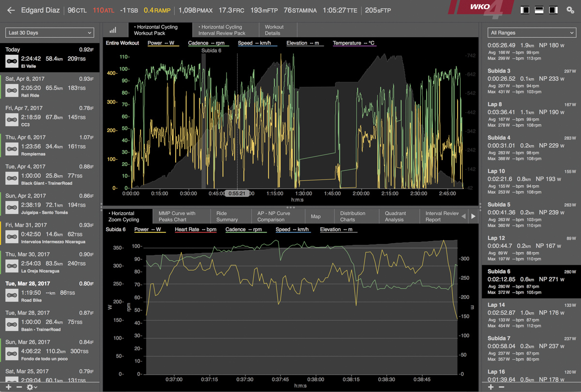Click the workout icon for La Oreja Nicaragua
581x392 pixels.
[12, 266]
